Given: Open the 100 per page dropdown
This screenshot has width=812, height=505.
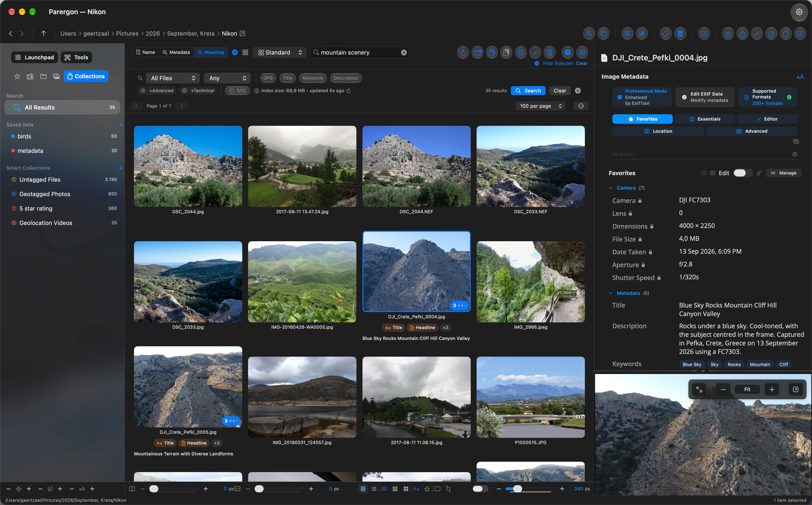Looking at the screenshot, I should click(540, 106).
